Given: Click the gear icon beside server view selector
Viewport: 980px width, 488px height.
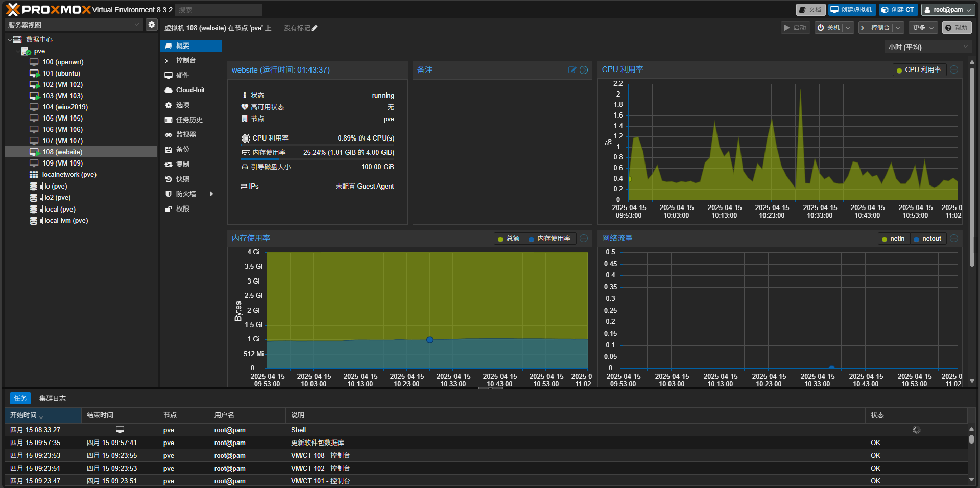Looking at the screenshot, I should (x=152, y=25).
